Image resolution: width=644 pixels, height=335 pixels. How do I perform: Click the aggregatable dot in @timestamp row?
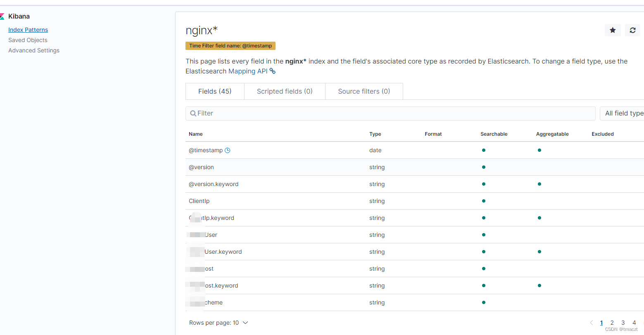(539, 150)
